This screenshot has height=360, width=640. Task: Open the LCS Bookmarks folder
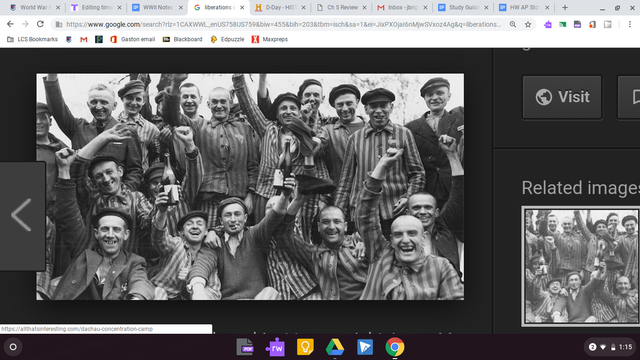[x=32, y=39]
